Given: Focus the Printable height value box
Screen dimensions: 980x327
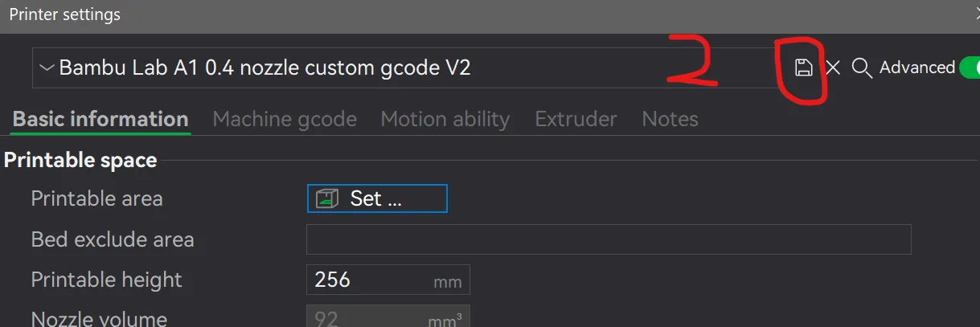Looking at the screenshot, I should pyautogui.click(x=387, y=280).
